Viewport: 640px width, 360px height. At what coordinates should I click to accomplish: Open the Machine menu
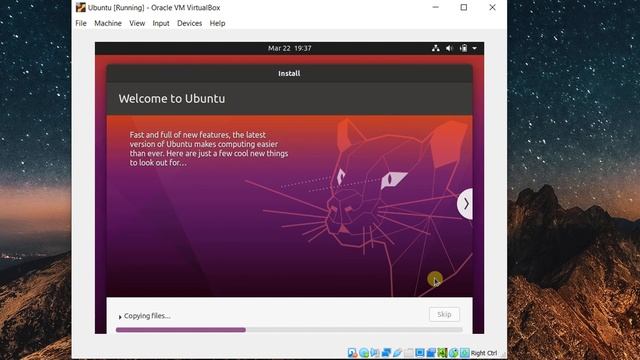tap(108, 23)
